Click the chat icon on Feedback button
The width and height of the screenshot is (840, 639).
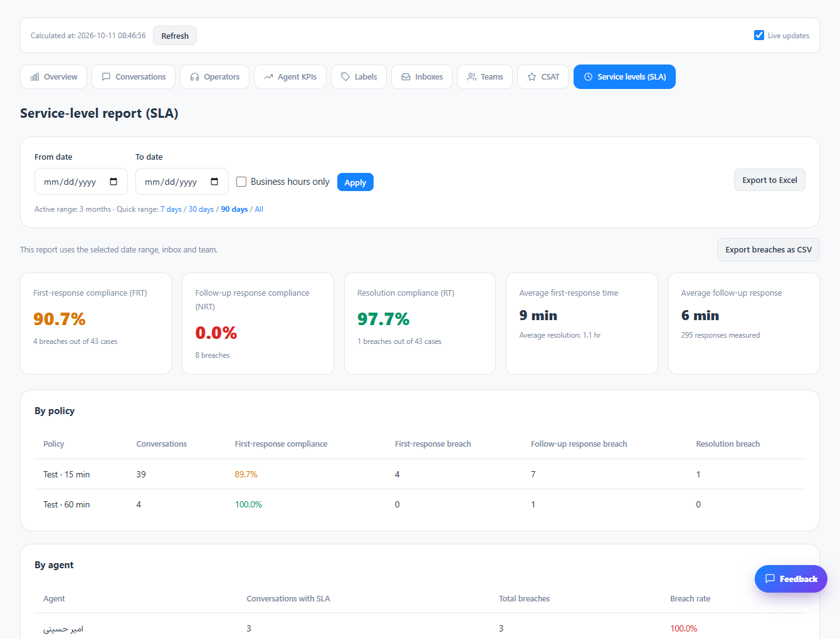coord(770,579)
